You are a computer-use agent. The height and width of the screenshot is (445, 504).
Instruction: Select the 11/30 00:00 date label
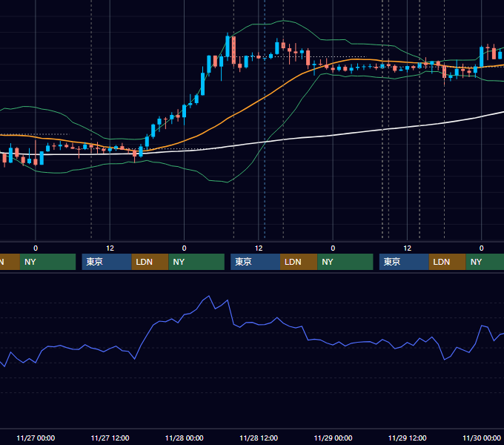click(x=482, y=438)
